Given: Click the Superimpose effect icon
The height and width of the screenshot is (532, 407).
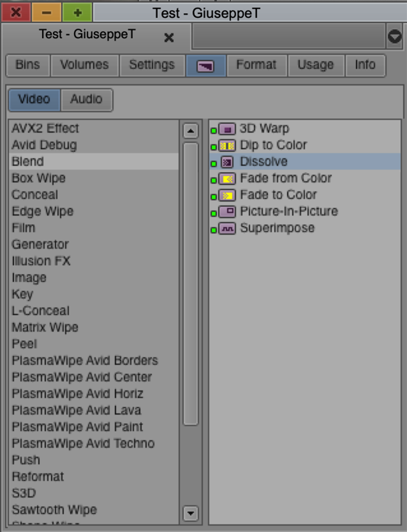Looking at the screenshot, I should click(x=227, y=228).
